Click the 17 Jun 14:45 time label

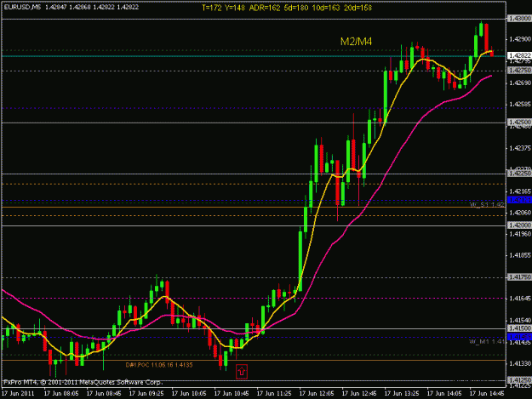487,393
